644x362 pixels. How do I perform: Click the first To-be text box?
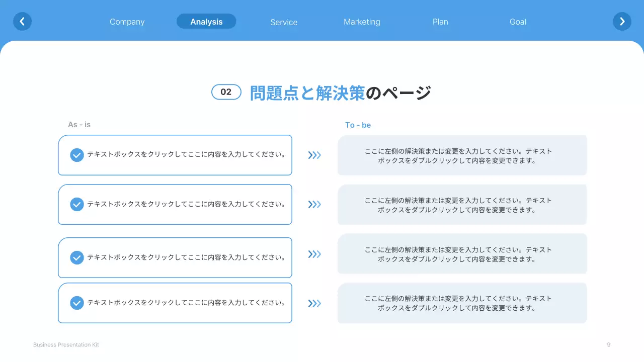(x=462, y=154)
